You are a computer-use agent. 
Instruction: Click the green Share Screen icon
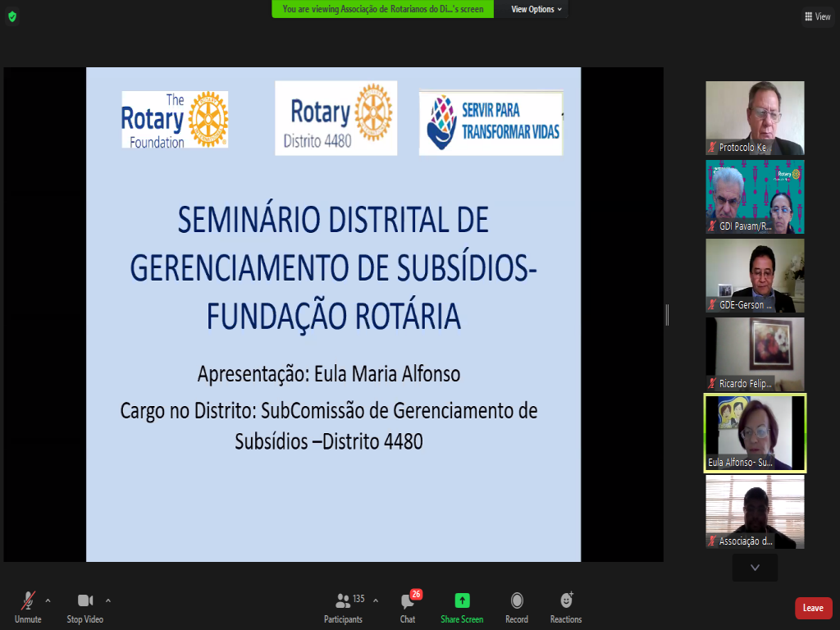click(x=462, y=600)
